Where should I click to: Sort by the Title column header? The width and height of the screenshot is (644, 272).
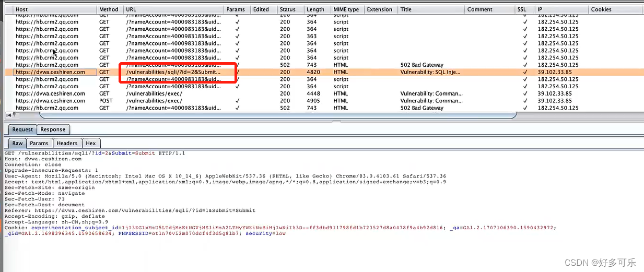[x=431, y=9]
